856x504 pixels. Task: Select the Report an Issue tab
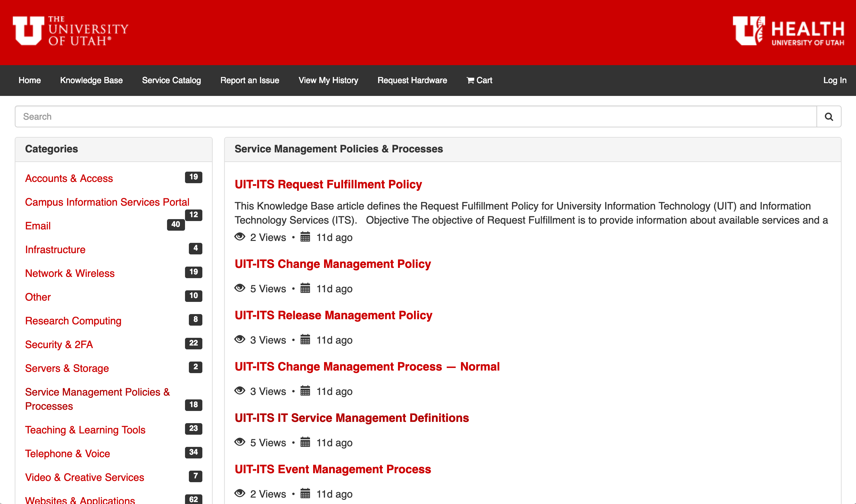[250, 81]
